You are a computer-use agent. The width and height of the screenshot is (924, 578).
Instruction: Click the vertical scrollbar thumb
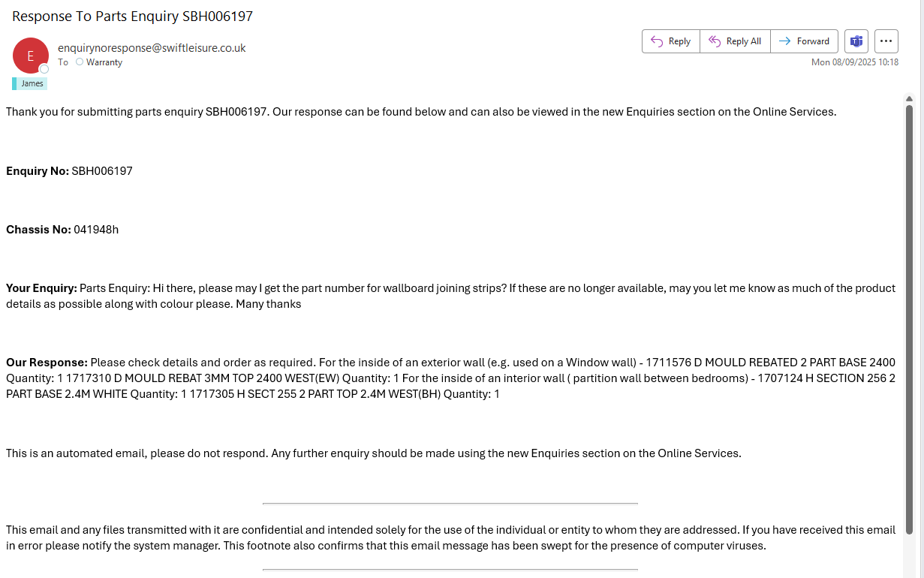coord(909,315)
